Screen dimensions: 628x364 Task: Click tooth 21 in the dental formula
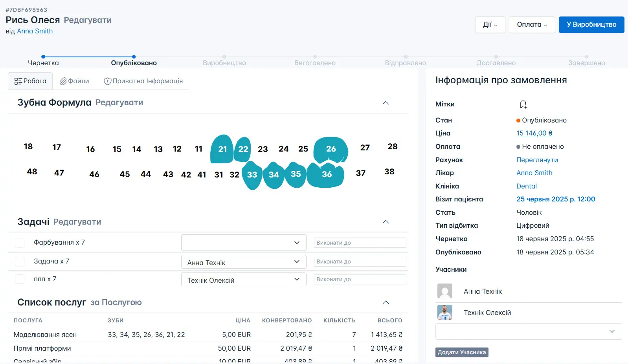[x=222, y=149]
